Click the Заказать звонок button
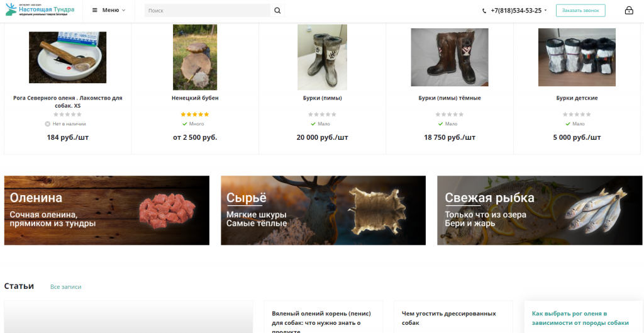This screenshot has height=333, width=644. click(x=580, y=11)
